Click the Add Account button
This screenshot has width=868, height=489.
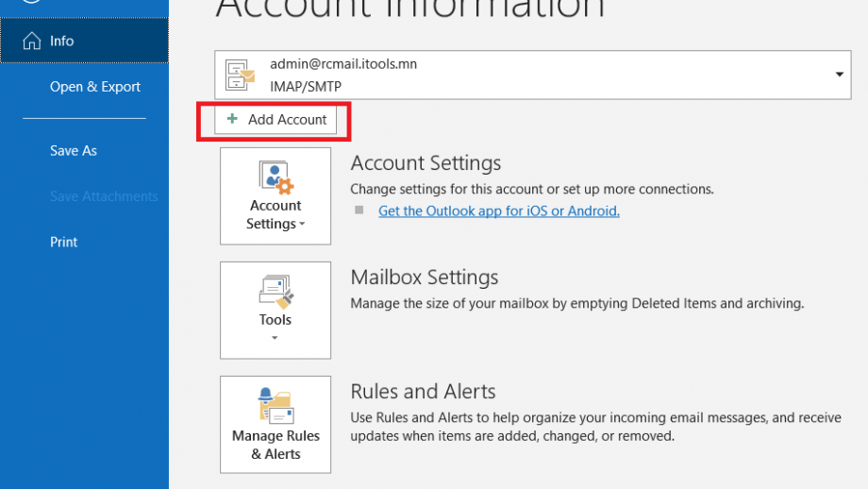[275, 120]
